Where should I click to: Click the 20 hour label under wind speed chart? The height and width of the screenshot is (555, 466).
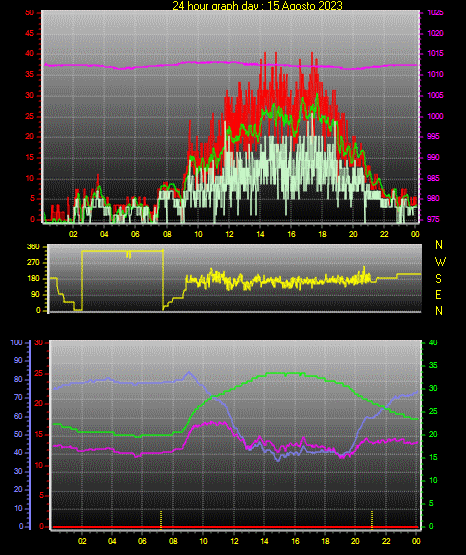[x=353, y=234]
